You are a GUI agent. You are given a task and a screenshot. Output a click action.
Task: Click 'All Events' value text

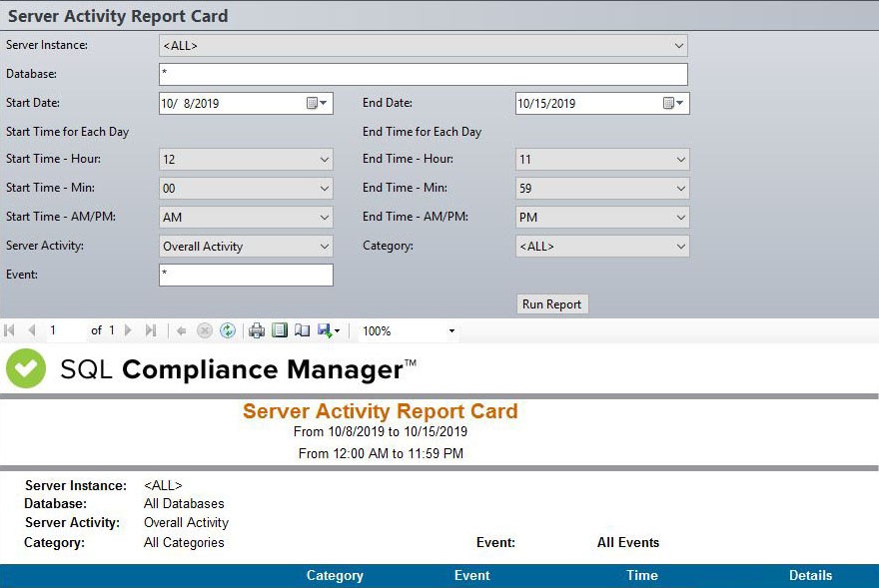pos(628,542)
